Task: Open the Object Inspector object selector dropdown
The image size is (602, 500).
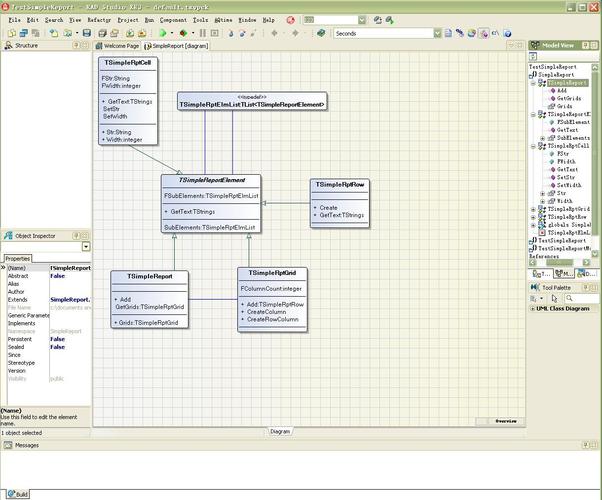Action: click(86, 247)
